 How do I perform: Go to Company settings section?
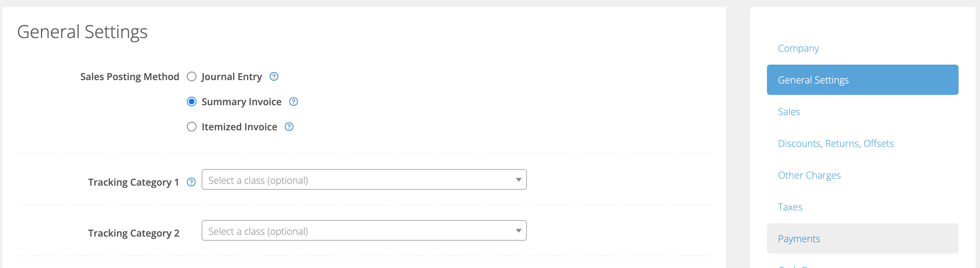(x=798, y=48)
